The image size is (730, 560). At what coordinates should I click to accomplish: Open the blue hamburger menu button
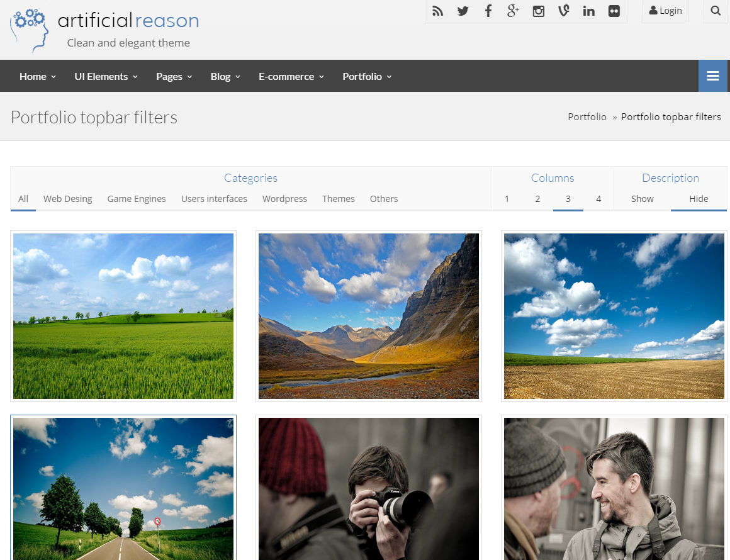pyautogui.click(x=713, y=76)
